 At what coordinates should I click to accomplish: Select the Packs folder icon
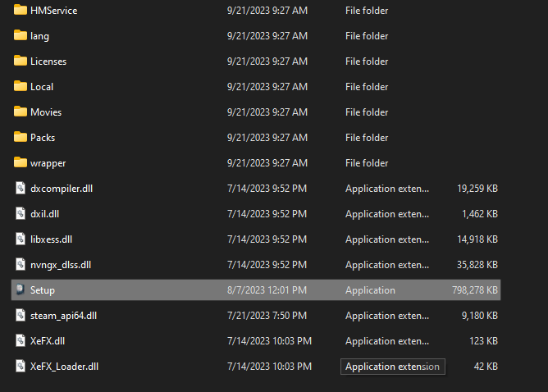point(21,137)
